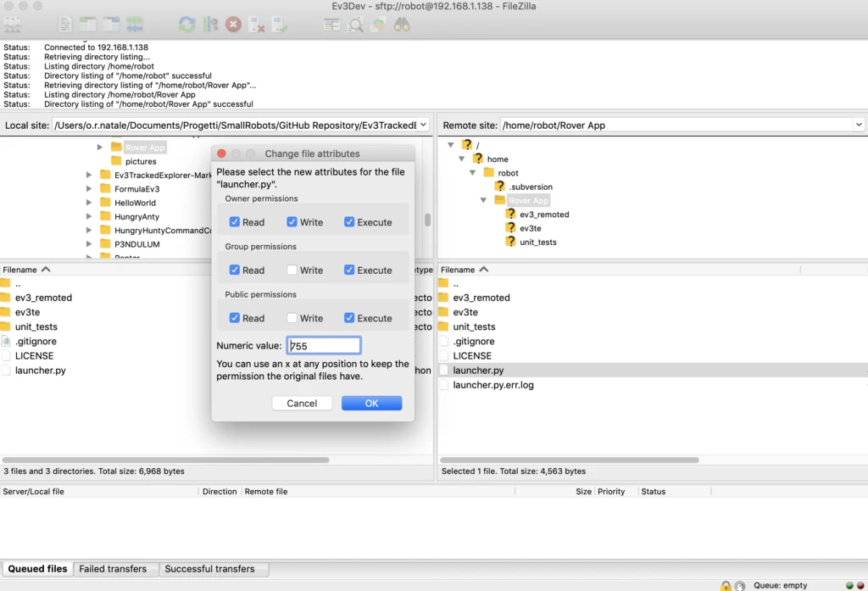
Task: Select the pictures folder in local tree
Action: [141, 161]
